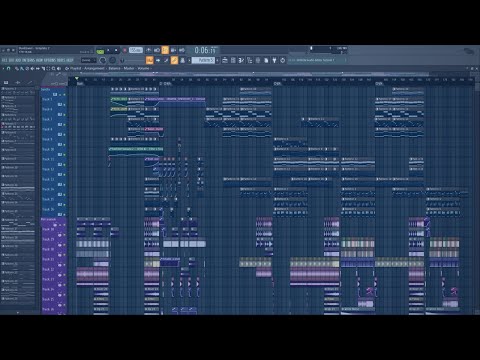Click the Track 15 header label
Image resolution: width=480 pixels, height=360 pixels.
(48, 199)
